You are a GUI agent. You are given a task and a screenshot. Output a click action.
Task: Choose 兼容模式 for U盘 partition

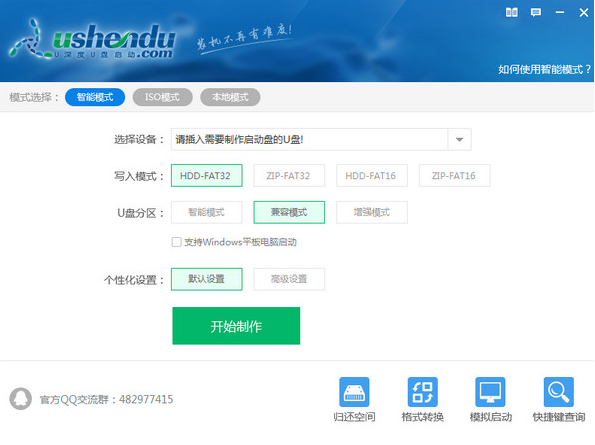289,212
